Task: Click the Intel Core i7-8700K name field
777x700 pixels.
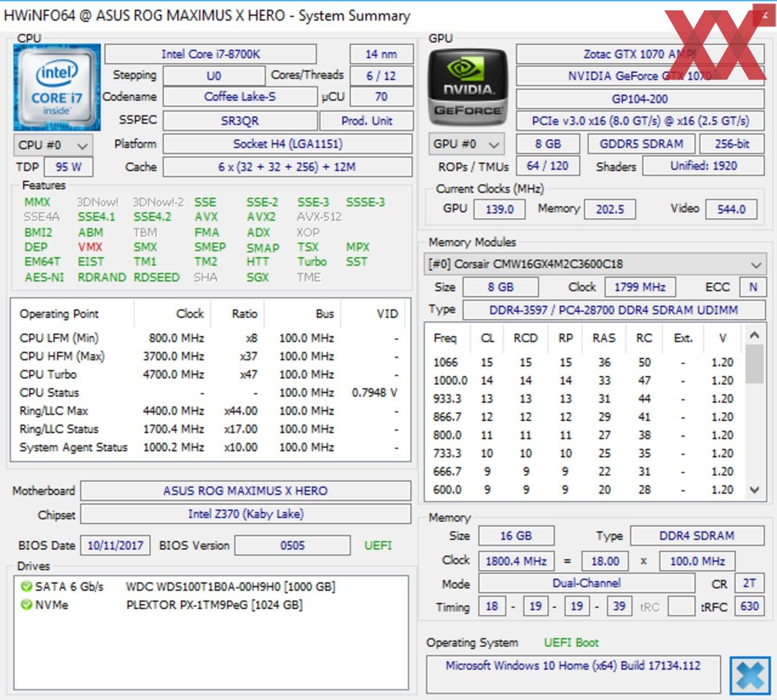Action: pos(210,54)
